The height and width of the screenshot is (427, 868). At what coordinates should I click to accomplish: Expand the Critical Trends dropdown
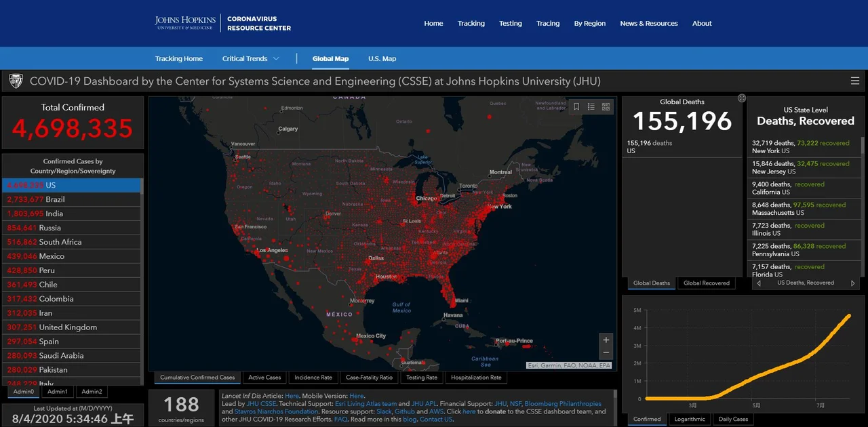point(251,58)
